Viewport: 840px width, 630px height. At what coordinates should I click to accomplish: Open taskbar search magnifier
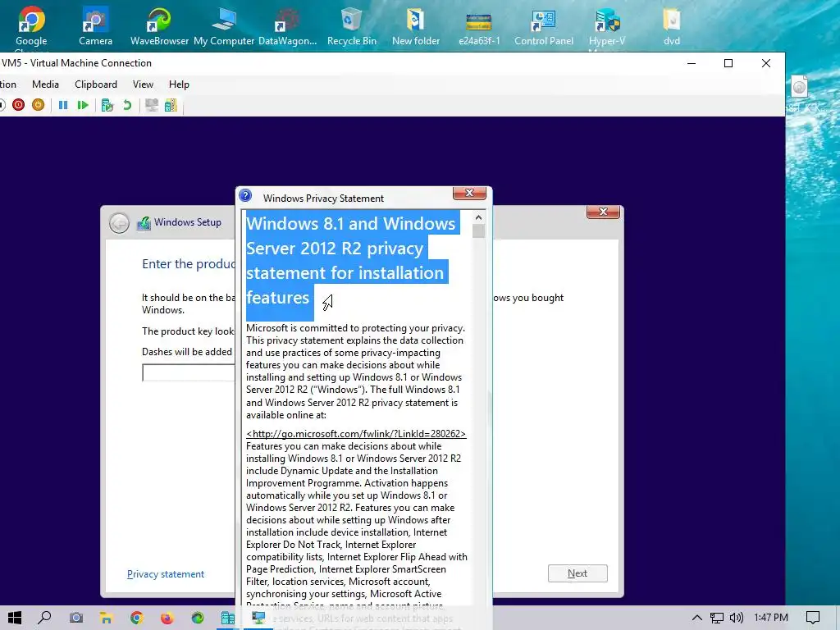pos(45,618)
